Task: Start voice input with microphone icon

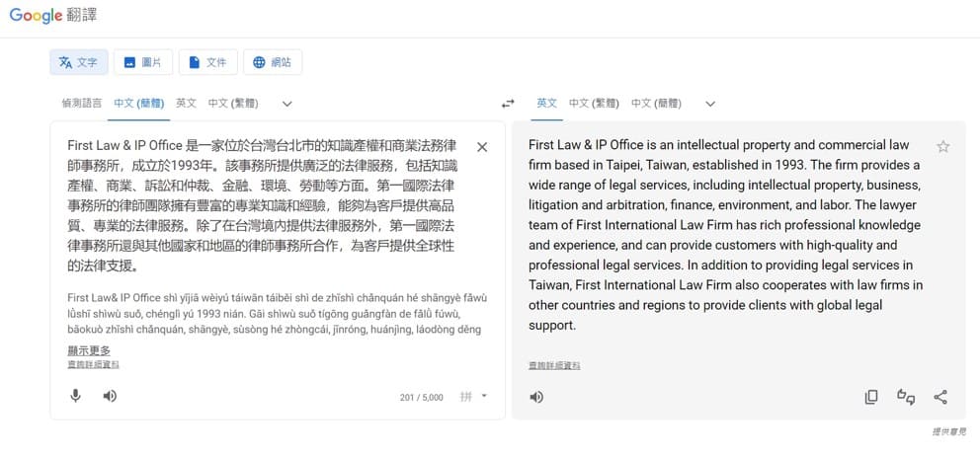Action: (x=76, y=396)
